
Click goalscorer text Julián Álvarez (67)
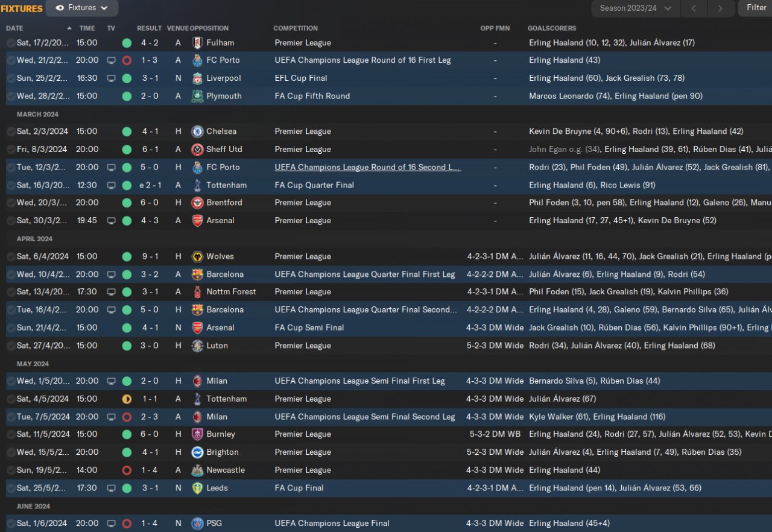(563, 399)
